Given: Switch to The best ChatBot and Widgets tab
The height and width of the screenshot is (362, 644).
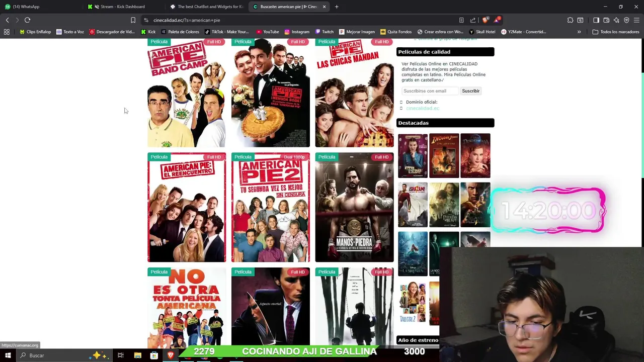Looking at the screenshot, I should point(206,7).
